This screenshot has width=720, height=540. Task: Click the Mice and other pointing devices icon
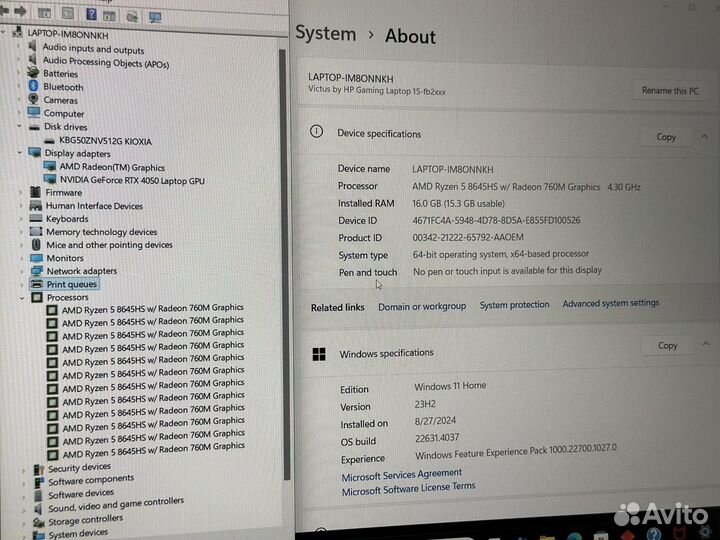coord(36,245)
